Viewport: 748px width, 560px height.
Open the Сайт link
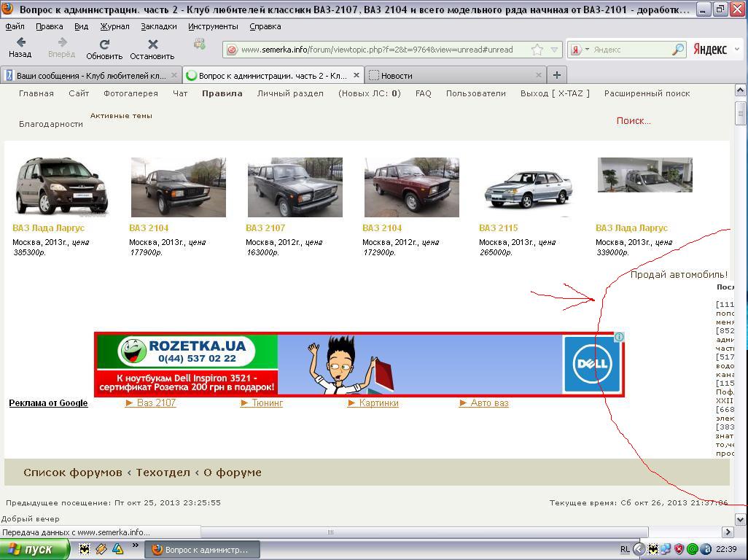[79, 93]
